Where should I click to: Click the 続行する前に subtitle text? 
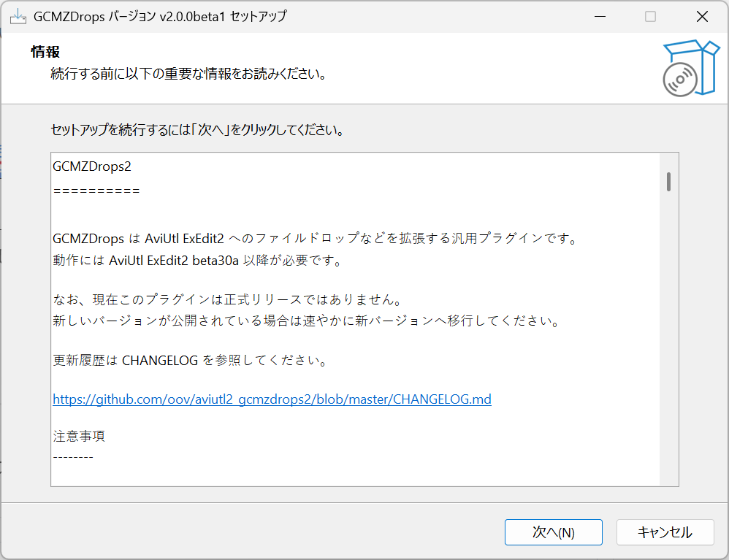188,74
